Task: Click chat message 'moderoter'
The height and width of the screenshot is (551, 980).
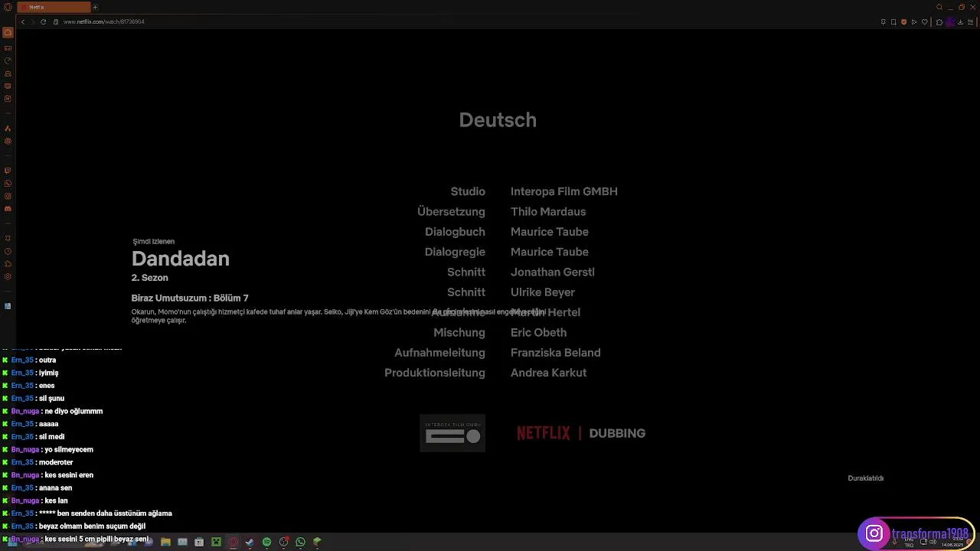Action: coord(56,462)
